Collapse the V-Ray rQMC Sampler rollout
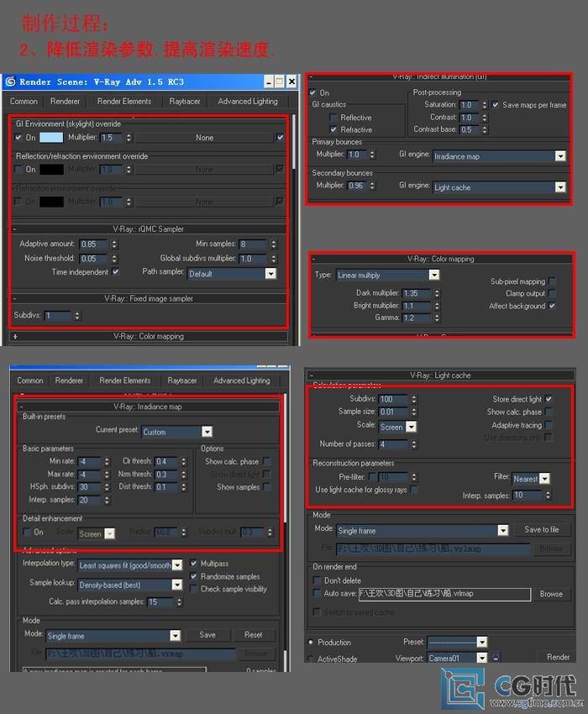The image size is (588, 714). (15, 229)
